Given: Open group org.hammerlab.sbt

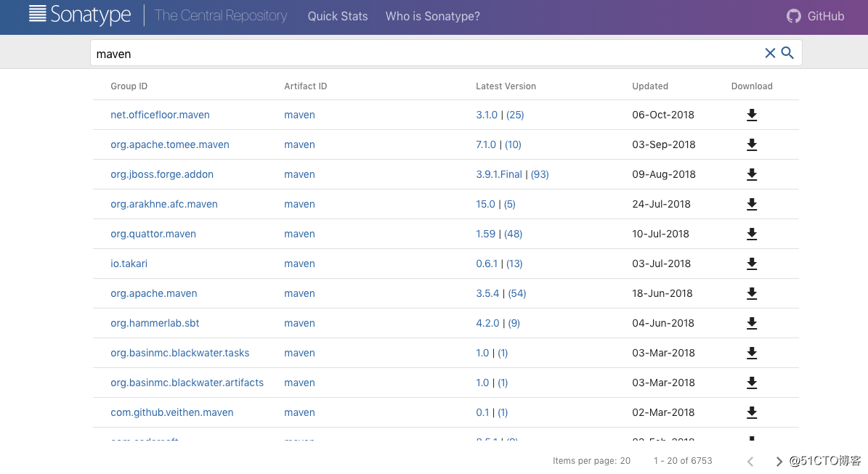Looking at the screenshot, I should point(155,323).
